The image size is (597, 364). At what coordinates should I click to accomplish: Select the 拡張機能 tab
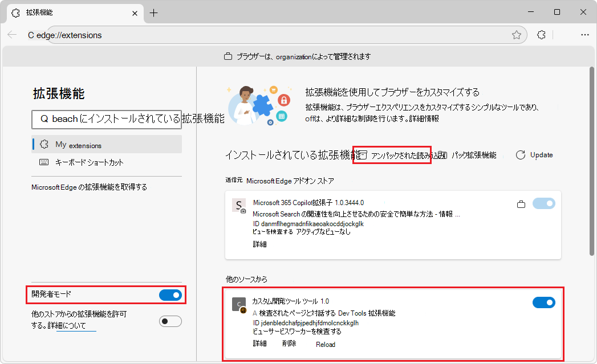(75, 13)
